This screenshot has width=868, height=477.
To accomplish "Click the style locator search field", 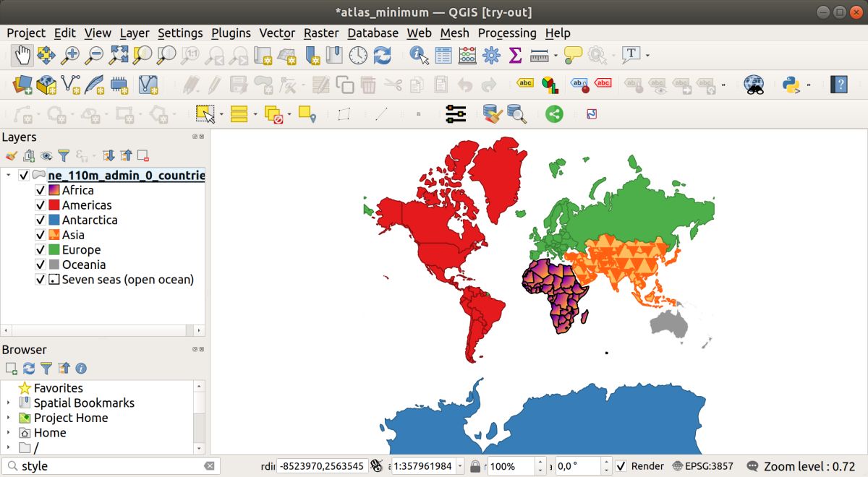I will (x=110, y=466).
